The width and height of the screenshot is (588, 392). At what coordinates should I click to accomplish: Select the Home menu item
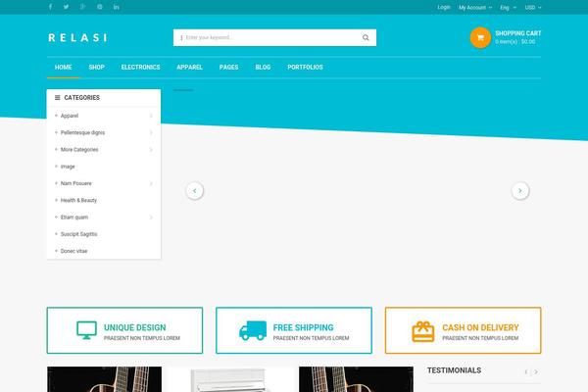click(63, 68)
